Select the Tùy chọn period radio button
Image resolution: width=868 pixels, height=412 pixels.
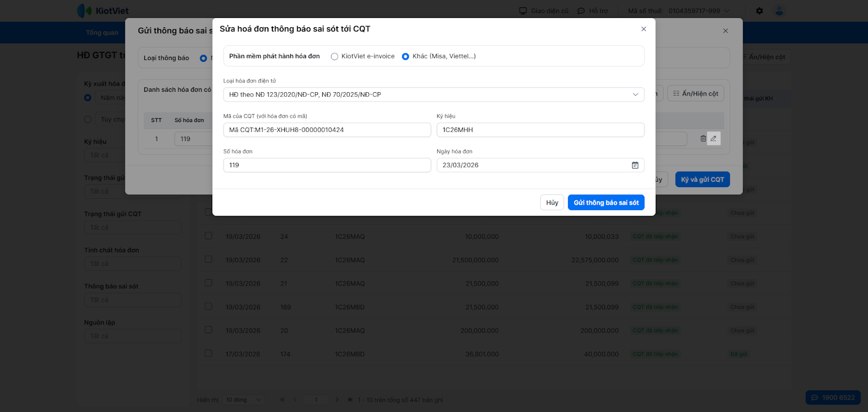click(87, 119)
